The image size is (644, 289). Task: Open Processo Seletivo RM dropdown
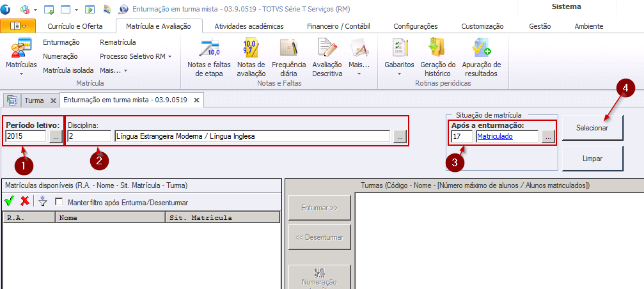[136, 56]
